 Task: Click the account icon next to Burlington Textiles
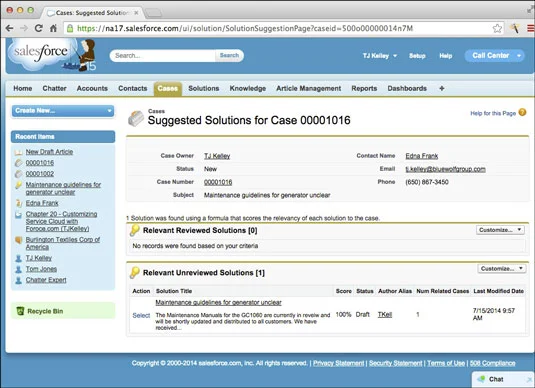[x=18, y=240]
